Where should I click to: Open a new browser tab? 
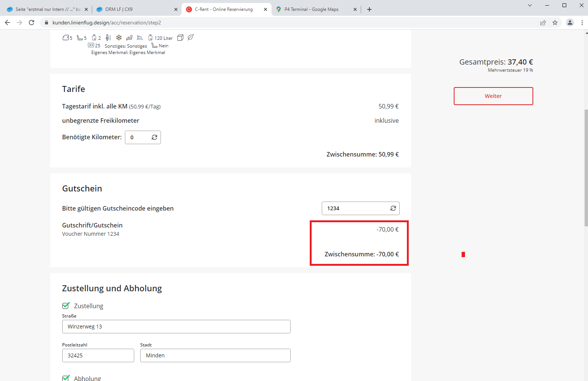pyautogui.click(x=369, y=9)
